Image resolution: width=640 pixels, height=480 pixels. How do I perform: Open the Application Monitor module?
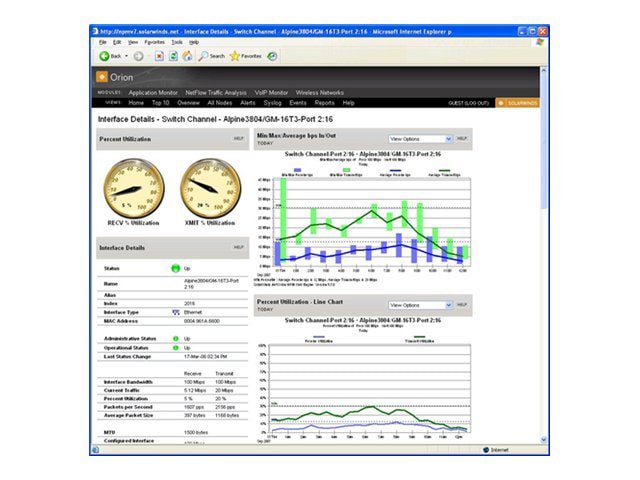coord(153,93)
